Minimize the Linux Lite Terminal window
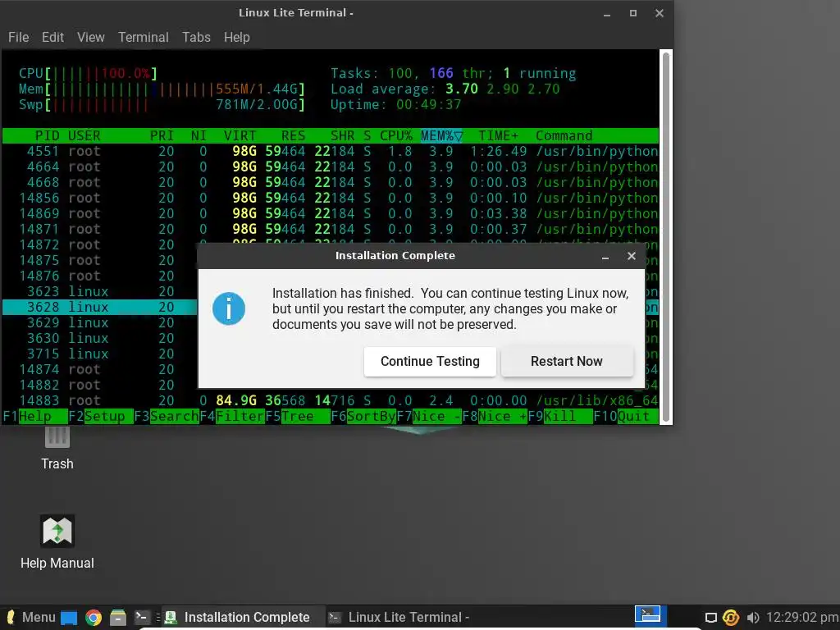This screenshot has width=840, height=630. coord(607,13)
